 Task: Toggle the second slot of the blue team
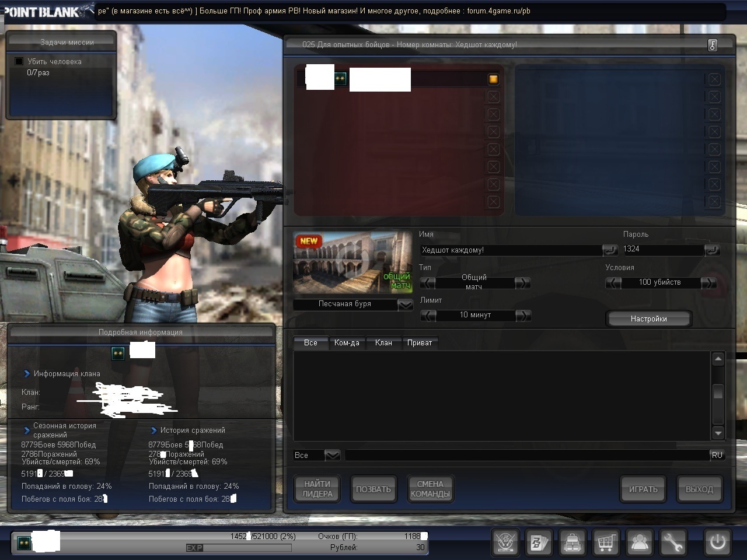(x=714, y=97)
